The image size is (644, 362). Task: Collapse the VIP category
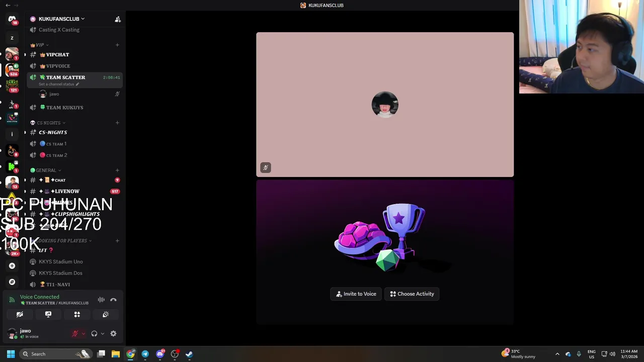pos(39,45)
